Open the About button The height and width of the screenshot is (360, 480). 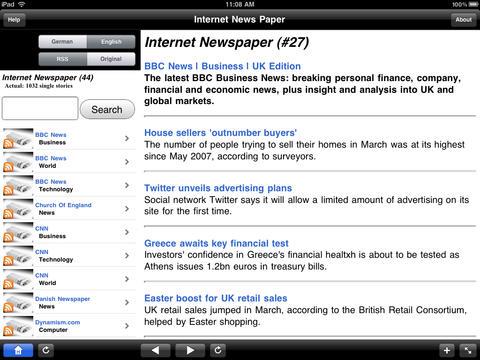[x=464, y=20]
